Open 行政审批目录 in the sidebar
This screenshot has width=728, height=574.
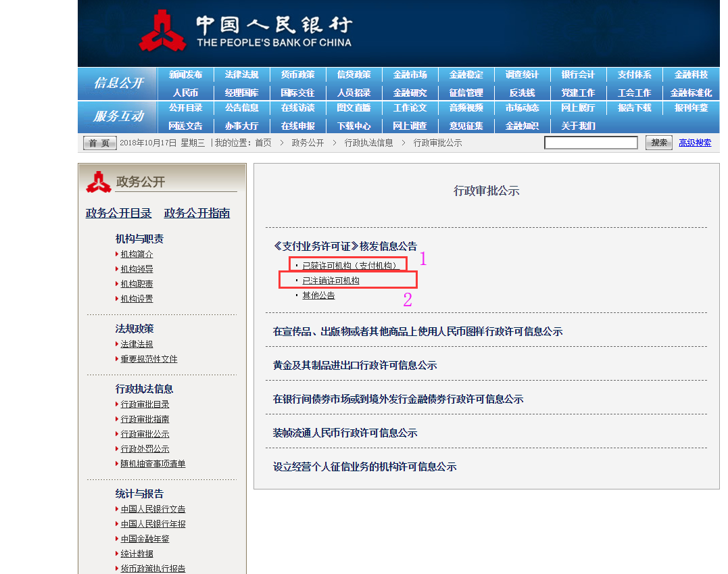pyautogui.click(x=145, y=404)
